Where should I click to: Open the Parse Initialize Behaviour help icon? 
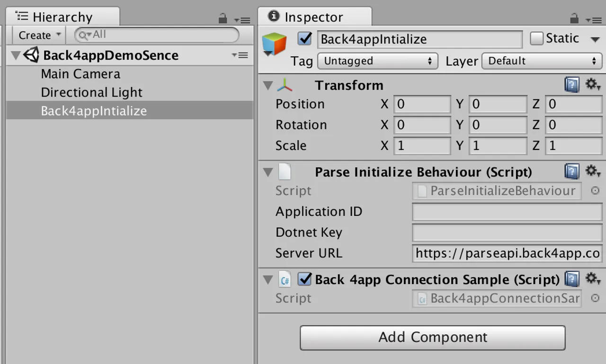point(572,171)
